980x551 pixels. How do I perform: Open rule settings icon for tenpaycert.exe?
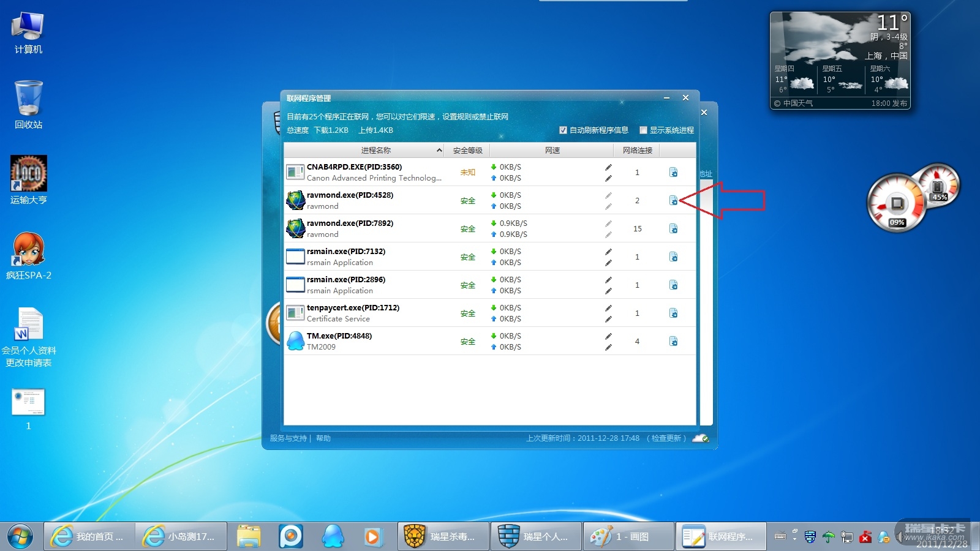coord(673,313)
